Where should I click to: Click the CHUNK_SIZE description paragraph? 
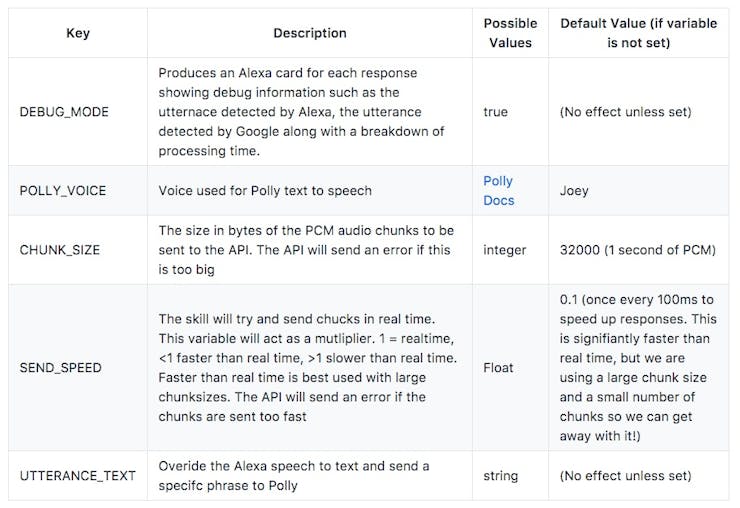tap(306, 250)
